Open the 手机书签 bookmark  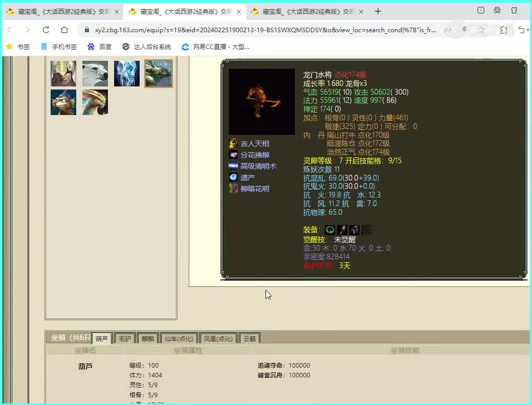tap(59, 47)
